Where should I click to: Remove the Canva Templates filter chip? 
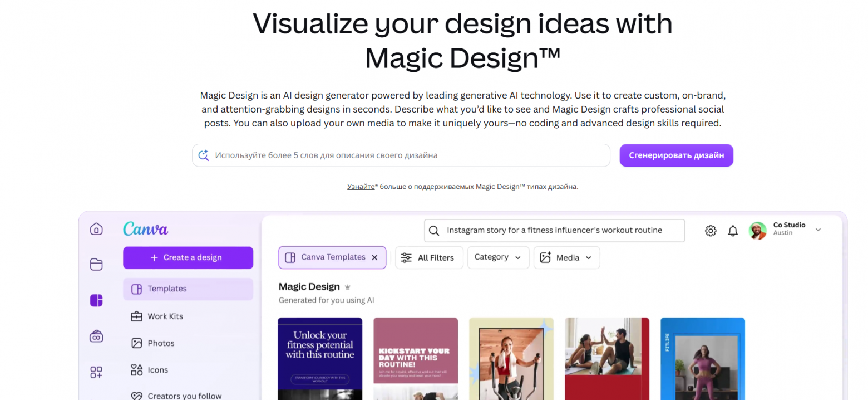(x=374, y=257)
